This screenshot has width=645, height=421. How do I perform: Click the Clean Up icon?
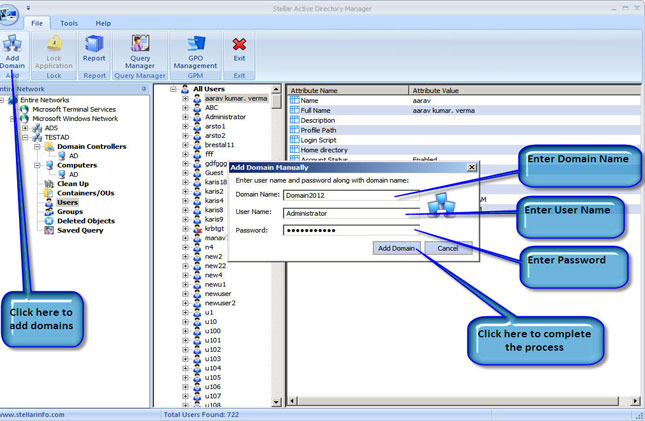pyautogui.click(x=49, y=184)
